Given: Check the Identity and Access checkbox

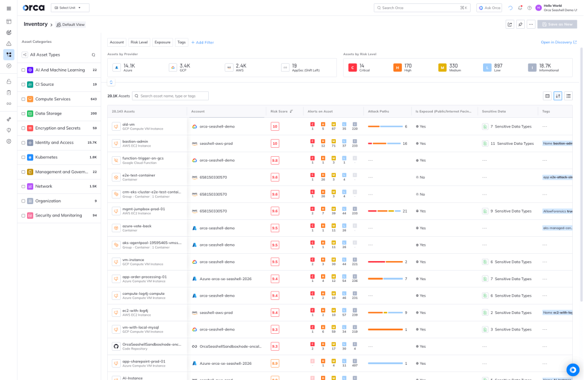Looking at the screenshot, I should (x=23, y=143).
